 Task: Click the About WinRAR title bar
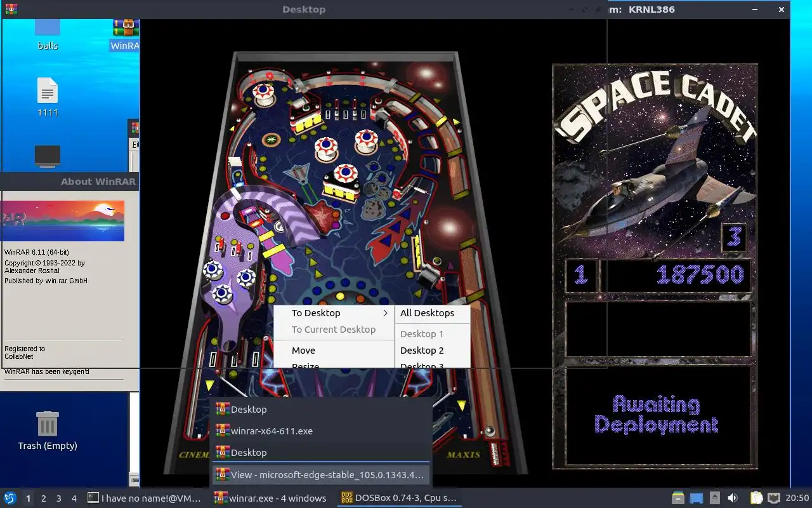[x=69, y=182]
